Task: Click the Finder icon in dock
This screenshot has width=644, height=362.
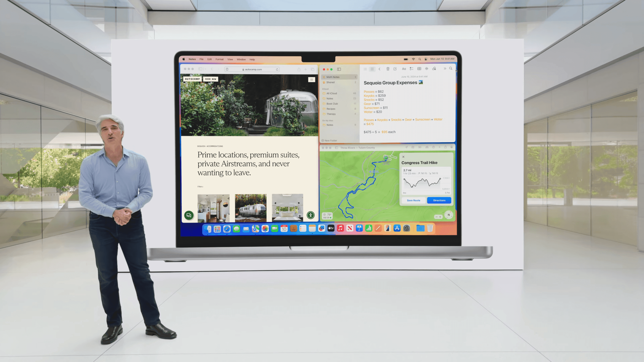Action: tap(208, 229)
